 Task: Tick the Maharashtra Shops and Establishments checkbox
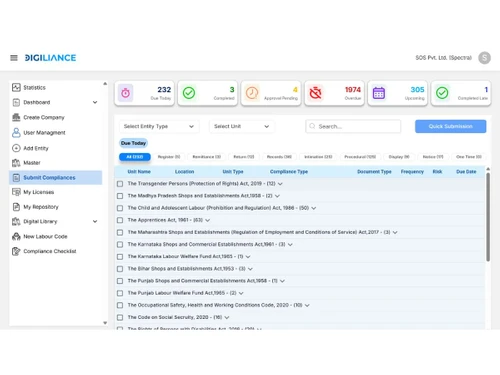[x=120, y=232]
